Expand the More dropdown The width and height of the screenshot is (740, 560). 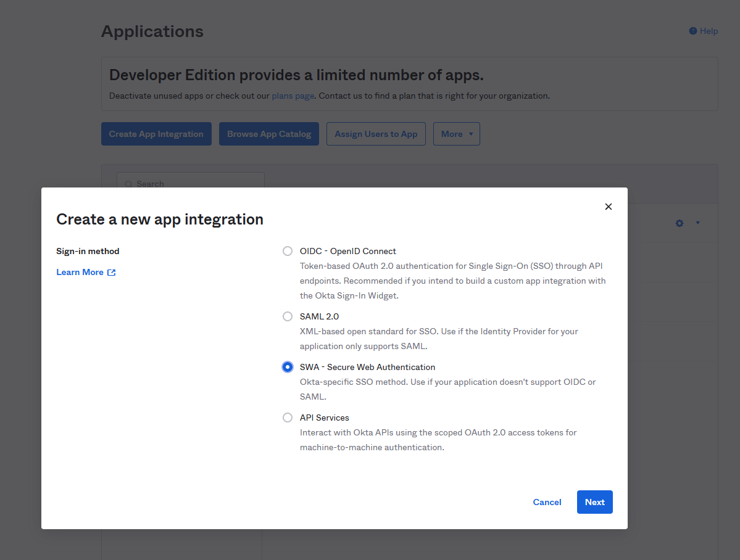[x=456, y=134]
